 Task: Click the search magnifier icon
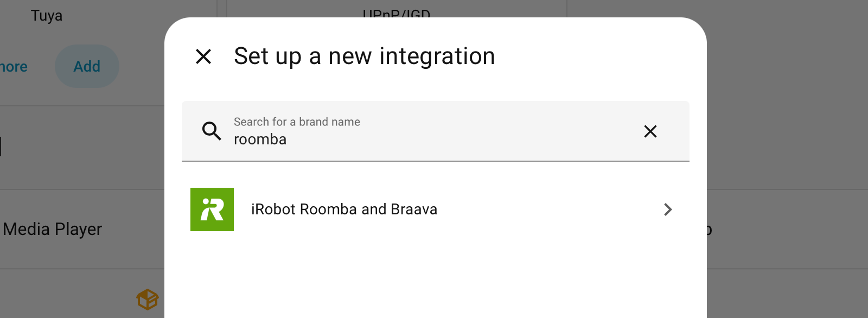[x=212, y=131]
